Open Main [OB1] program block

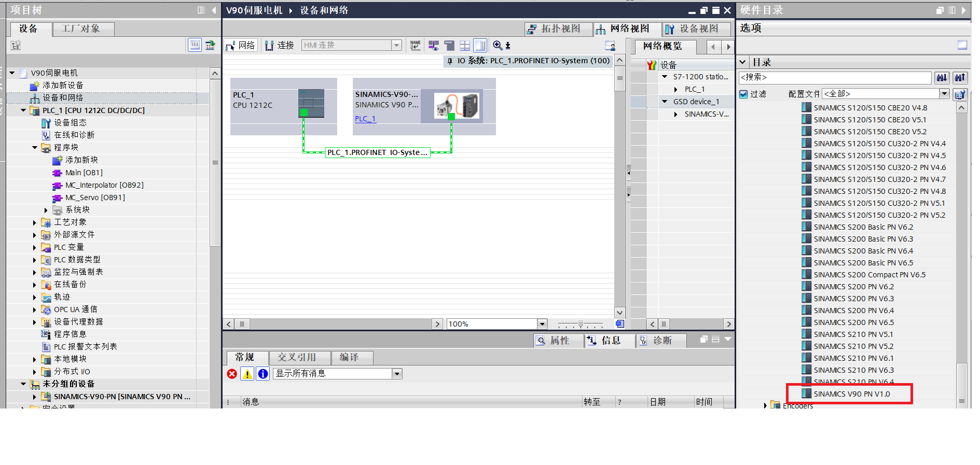pyautogui.click(x=84, y=173)
